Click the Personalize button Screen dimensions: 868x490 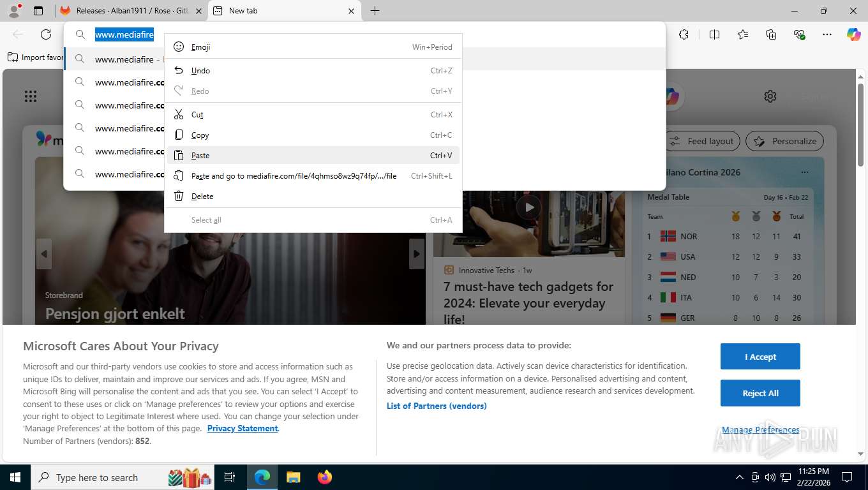(785, 141)
